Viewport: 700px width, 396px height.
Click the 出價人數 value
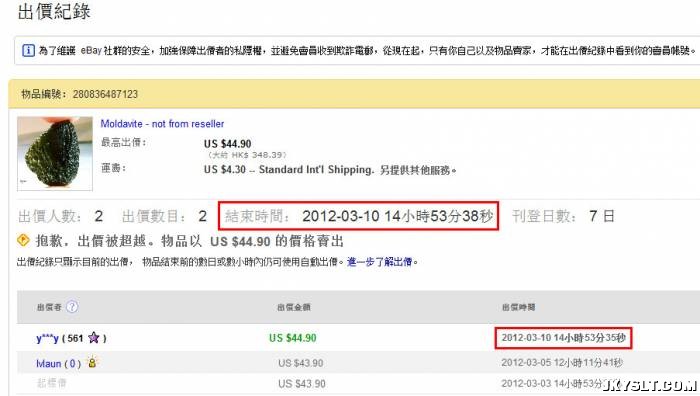tap(99, 216)
